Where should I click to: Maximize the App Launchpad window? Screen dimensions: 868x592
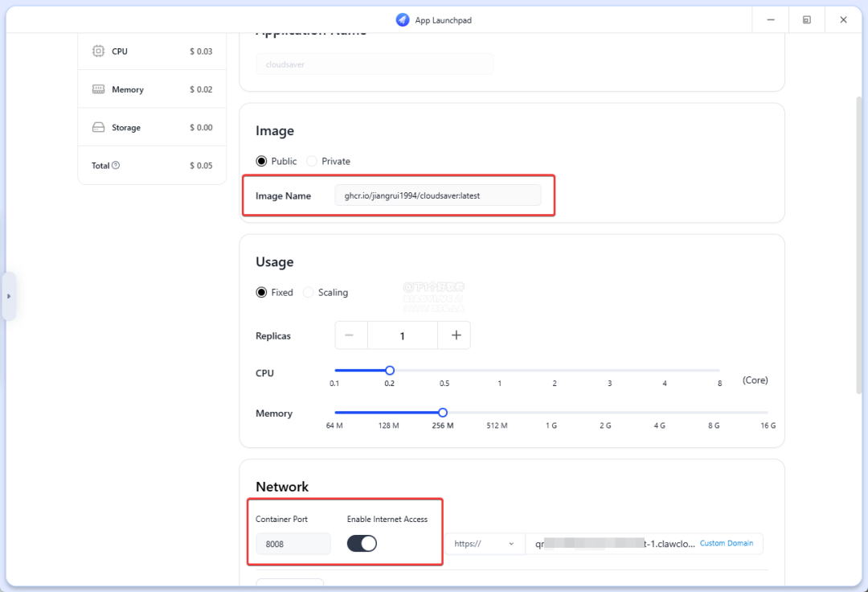click(x=806, y=20)
